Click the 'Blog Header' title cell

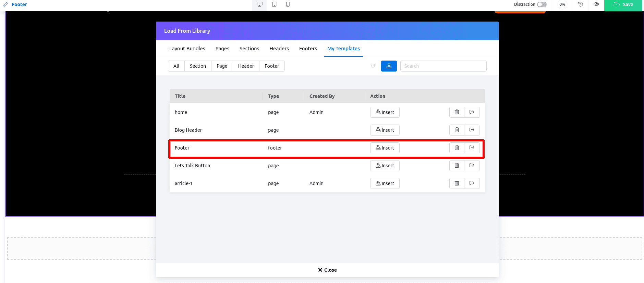coord(188,130)
